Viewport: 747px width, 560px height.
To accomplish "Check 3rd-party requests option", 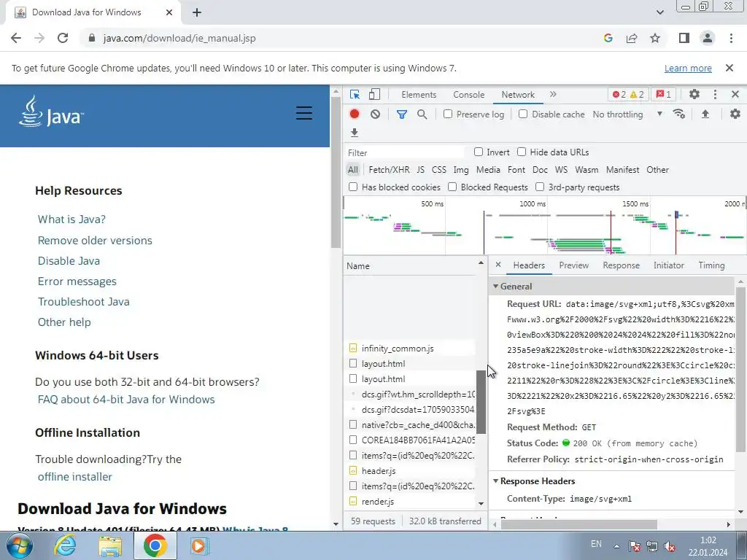I will [540, 187].
